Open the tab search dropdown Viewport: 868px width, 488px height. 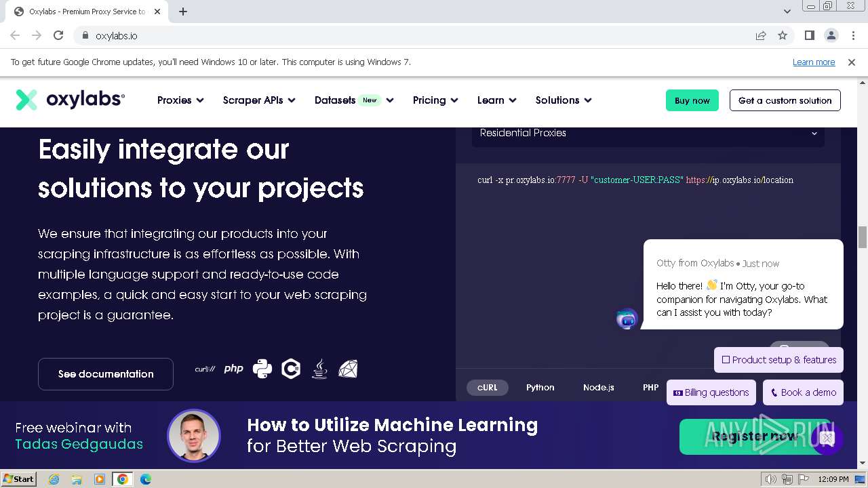[787, 11]
